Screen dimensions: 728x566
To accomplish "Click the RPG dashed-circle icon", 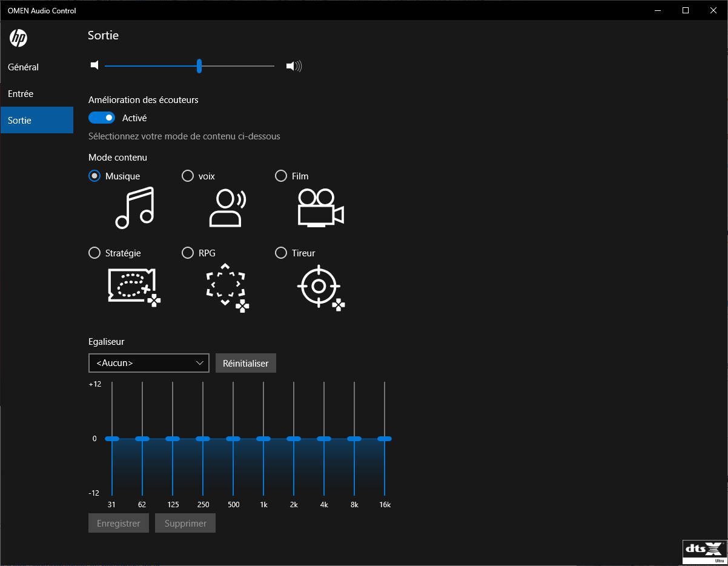I will [x=227, y=287].
